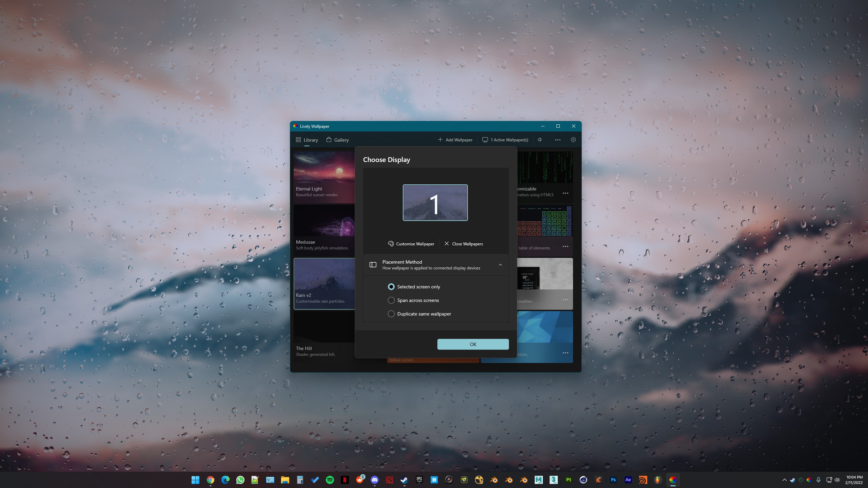The width and height of the screenshot is (868, 488).
Task: Open Spotify from the taskbar
Action: [x=330, y=480]
